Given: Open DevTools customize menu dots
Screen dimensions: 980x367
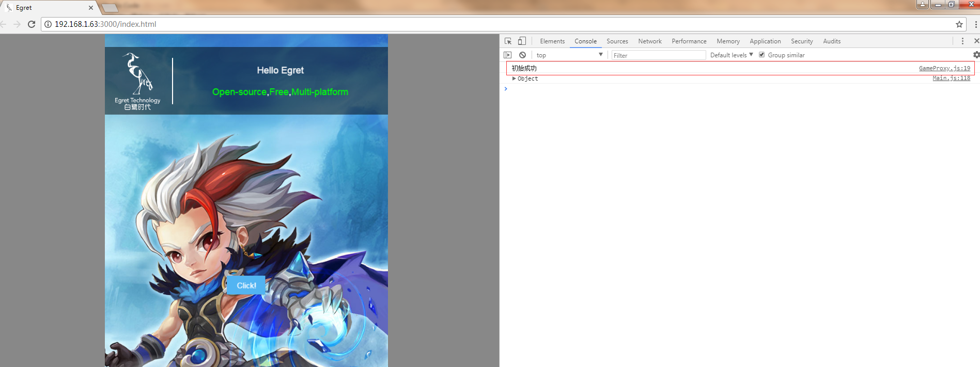Looking at the screenshot, I should pos(962,41).
